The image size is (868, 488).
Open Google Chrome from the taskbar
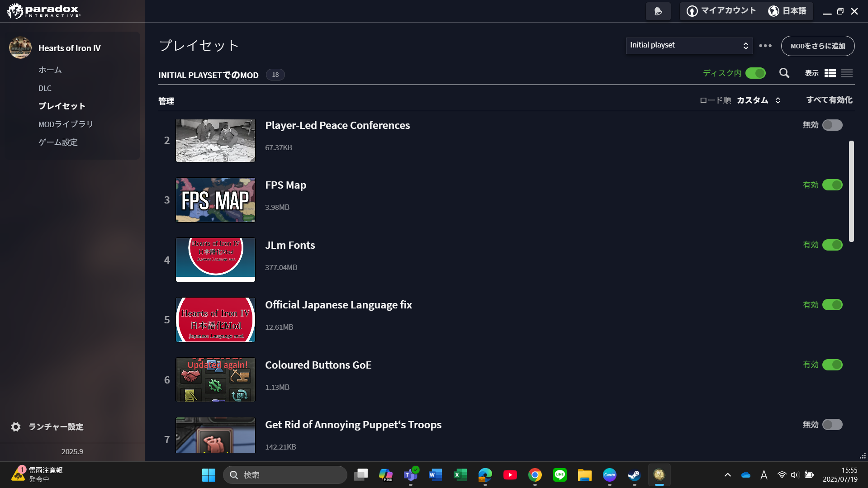(x=535, y=475)
